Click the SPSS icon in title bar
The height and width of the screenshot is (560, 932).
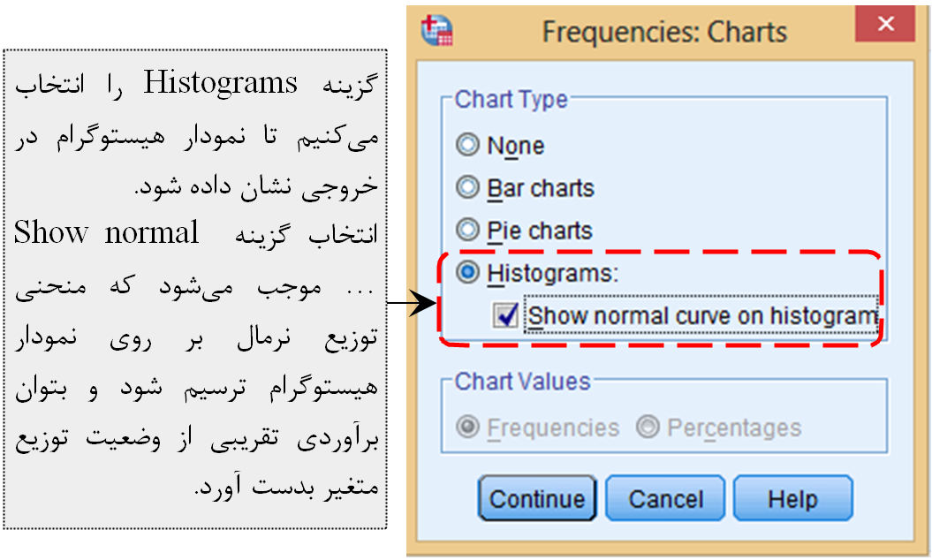(437, 30)
